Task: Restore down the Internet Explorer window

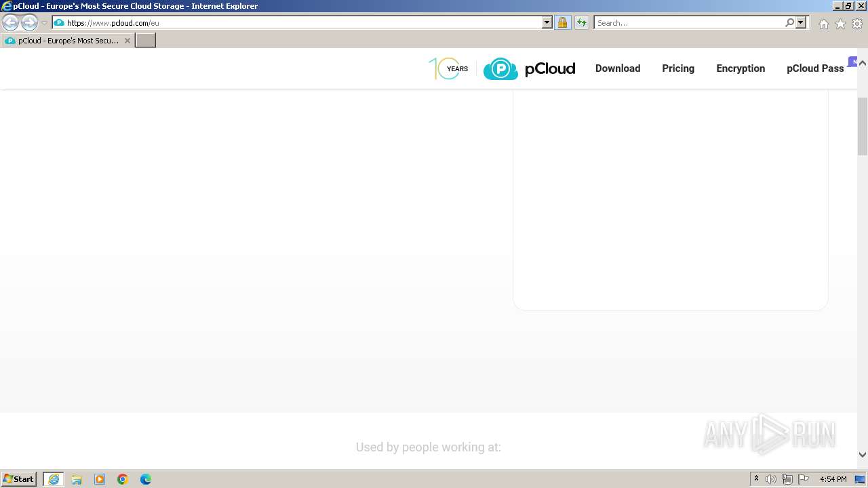Action: click(x=848, y=5)
